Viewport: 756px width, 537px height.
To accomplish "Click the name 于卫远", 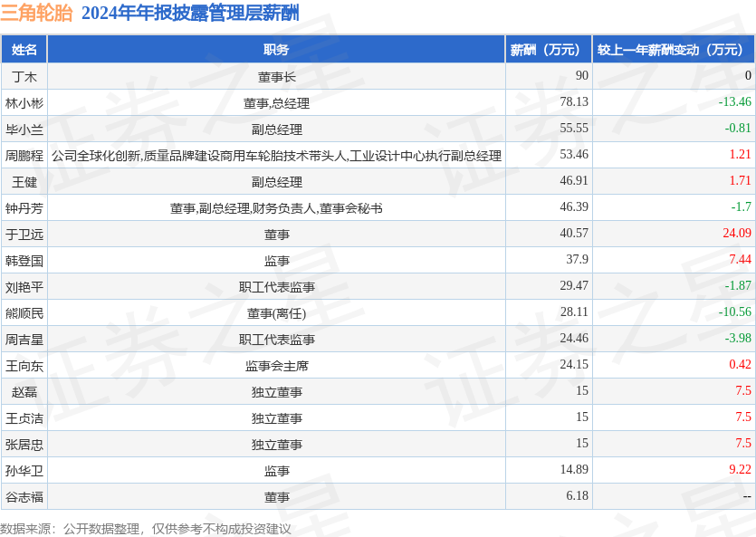I will pyautogui.click(x=24, y=235).
